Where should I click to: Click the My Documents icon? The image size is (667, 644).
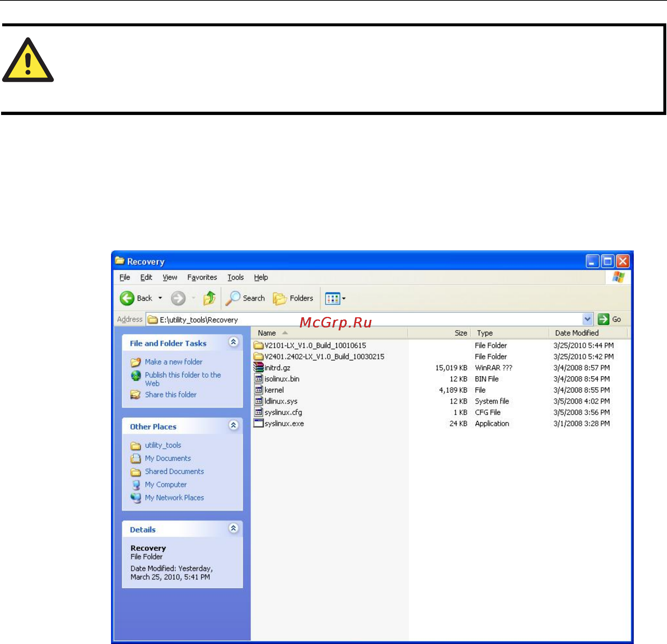coord(136,459)
